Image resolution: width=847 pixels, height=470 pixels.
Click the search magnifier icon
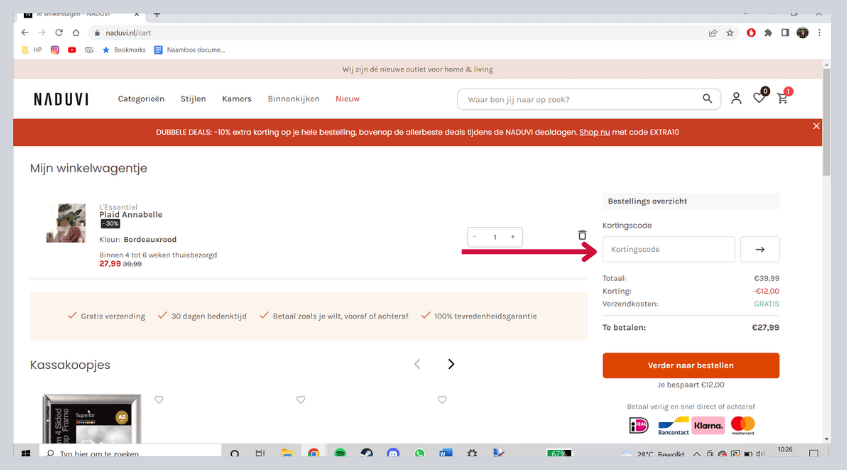707,98
